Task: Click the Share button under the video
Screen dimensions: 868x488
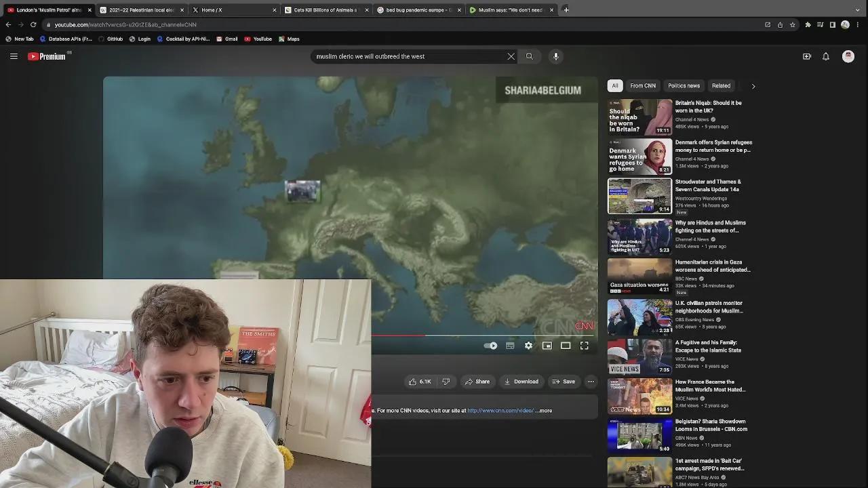Action: click(x=478, y=382)
